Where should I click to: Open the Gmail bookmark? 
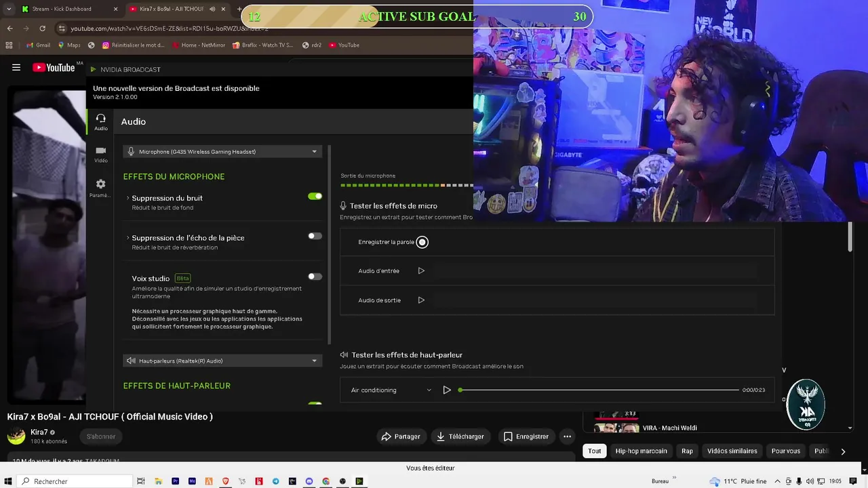pos(38,45)
